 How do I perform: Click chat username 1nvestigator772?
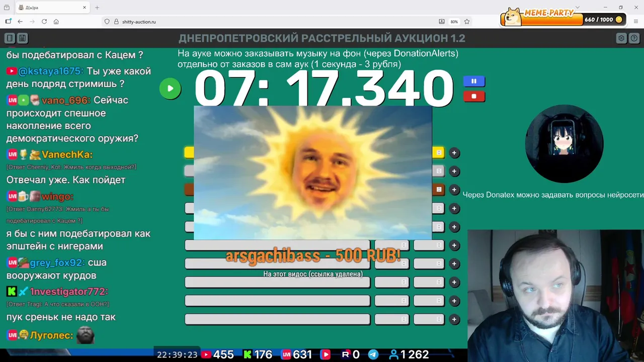69,292
